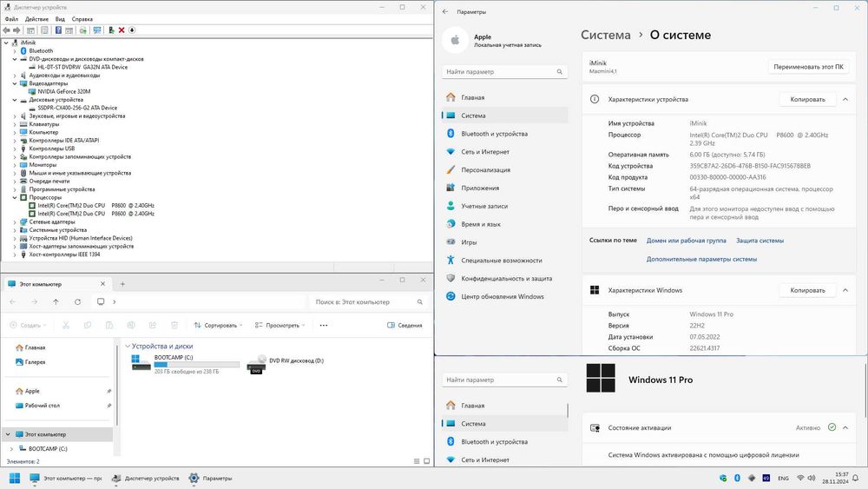Click Explorer Refresh button
The image size is (868, 489).
click(77, 301)
